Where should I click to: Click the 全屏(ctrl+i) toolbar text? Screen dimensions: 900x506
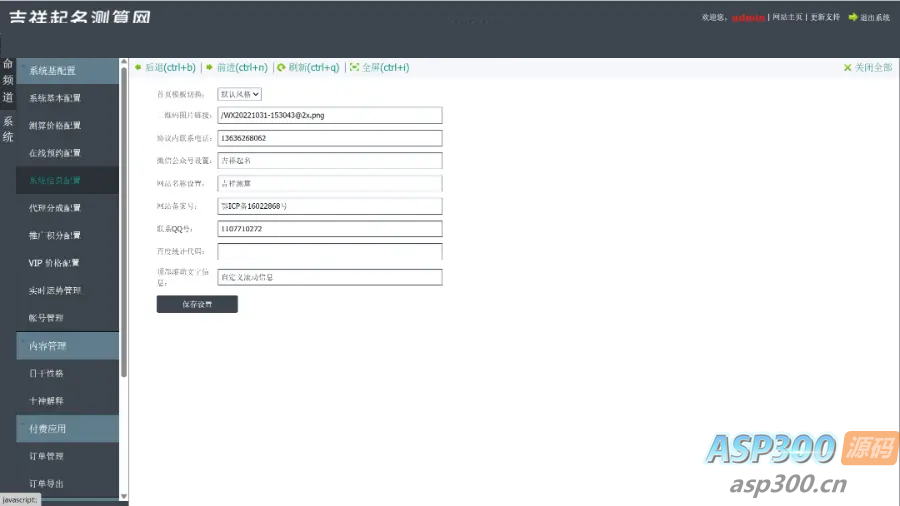(x=386, y=67)
